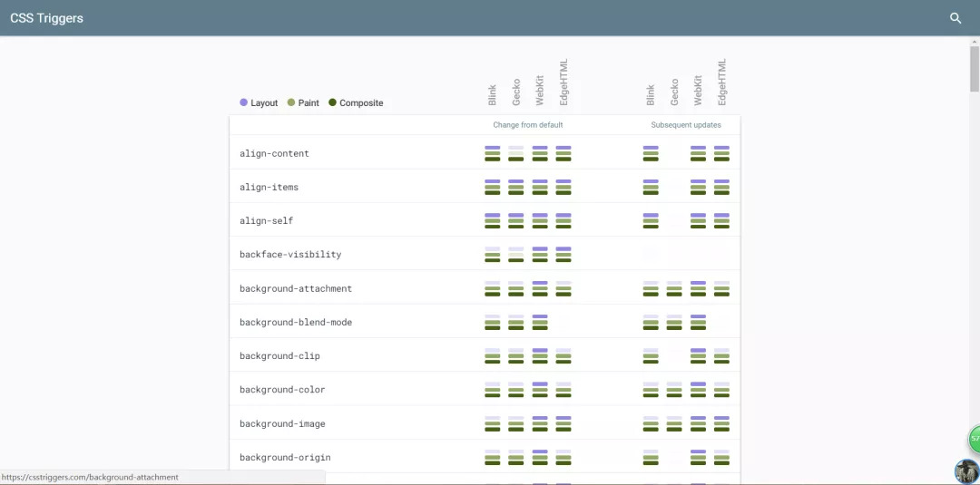Click background-attachment Blink subsequent-updates bars
The width and height of the screenshot is (980, 485).
tap(651, 288)
